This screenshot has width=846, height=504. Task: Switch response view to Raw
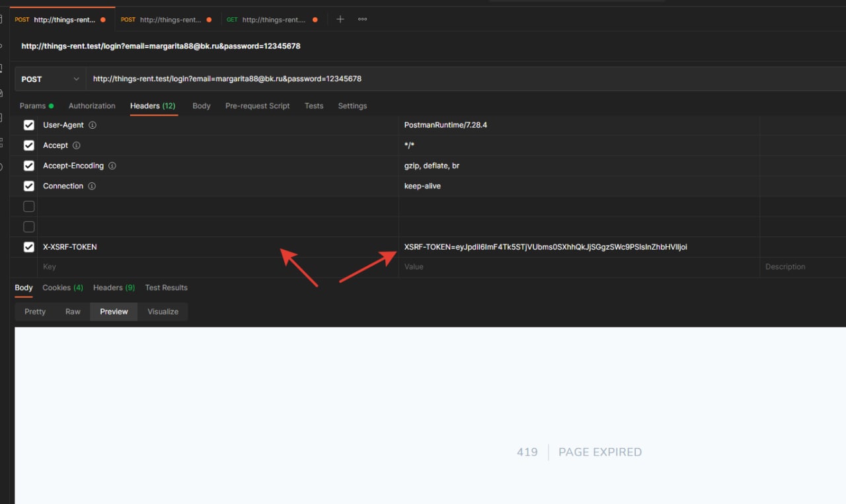[x=73, y=312]
